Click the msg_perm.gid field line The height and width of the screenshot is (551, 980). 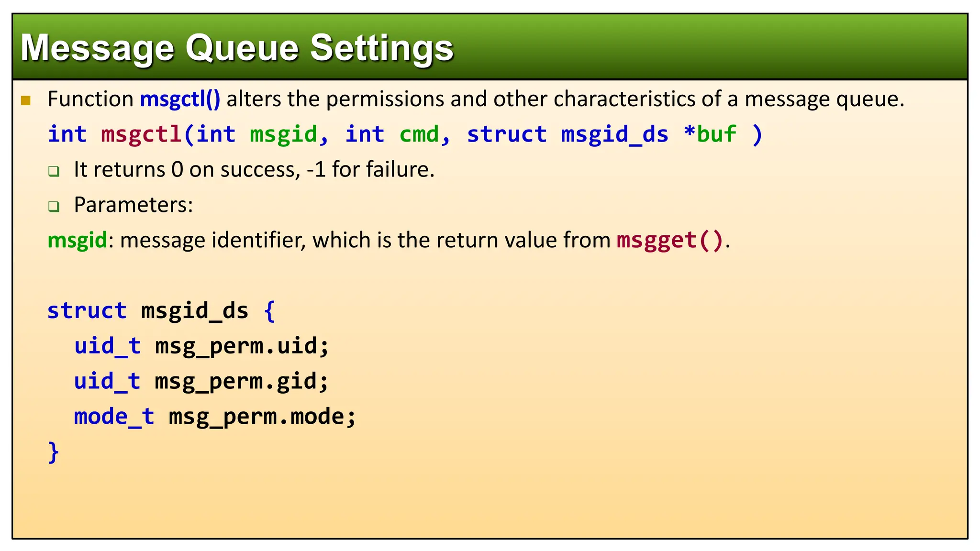(x=201, y=382)
